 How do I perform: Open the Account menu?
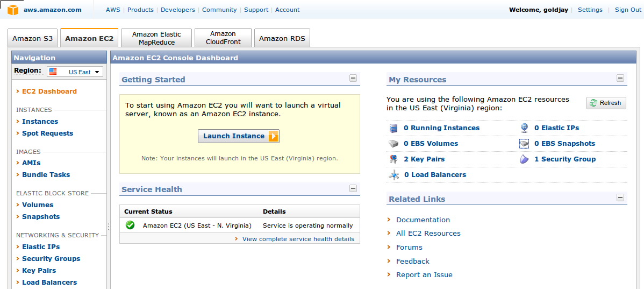pos(288,10)
